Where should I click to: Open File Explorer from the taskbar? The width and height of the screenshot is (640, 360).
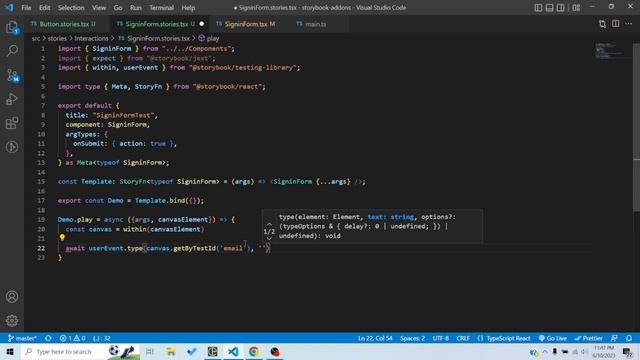click(171, 352)
